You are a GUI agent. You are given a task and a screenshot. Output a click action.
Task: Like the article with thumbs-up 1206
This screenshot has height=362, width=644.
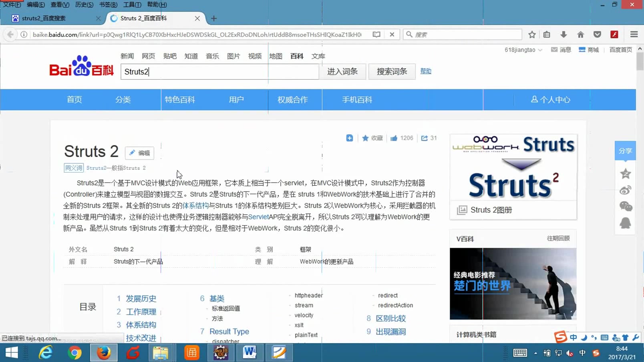point(402,138)
